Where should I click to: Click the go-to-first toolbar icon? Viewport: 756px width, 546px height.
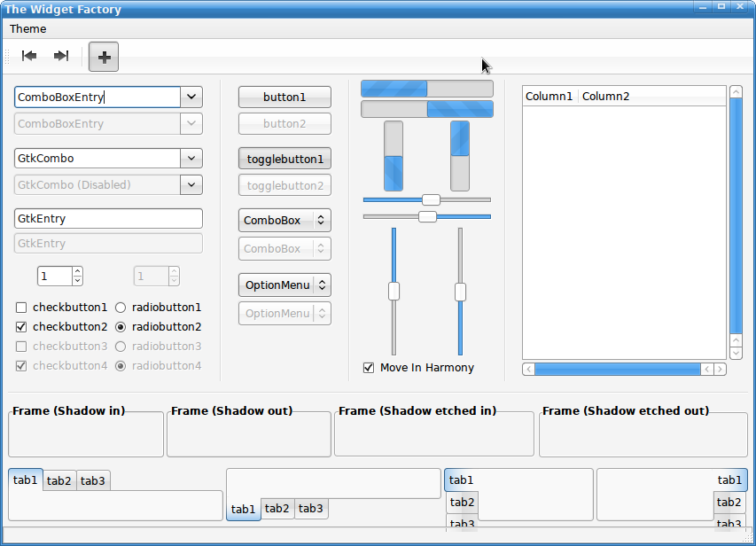click(29, 56)
